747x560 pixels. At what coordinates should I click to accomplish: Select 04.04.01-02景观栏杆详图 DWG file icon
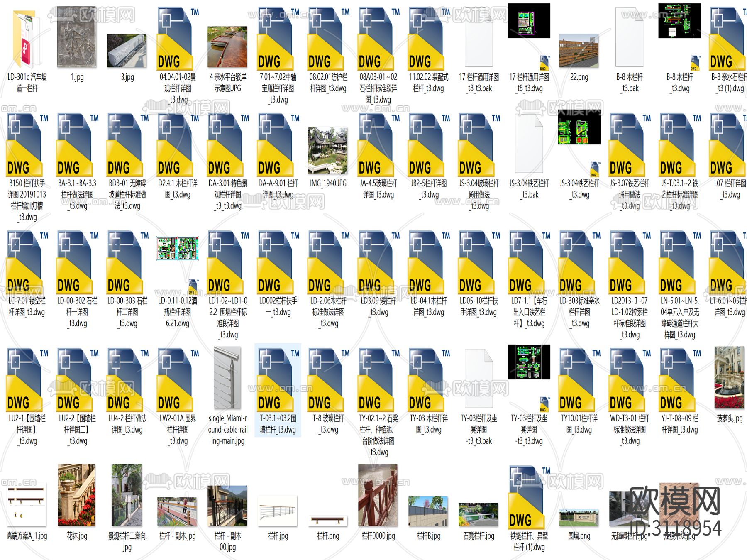tap(175, 38)
